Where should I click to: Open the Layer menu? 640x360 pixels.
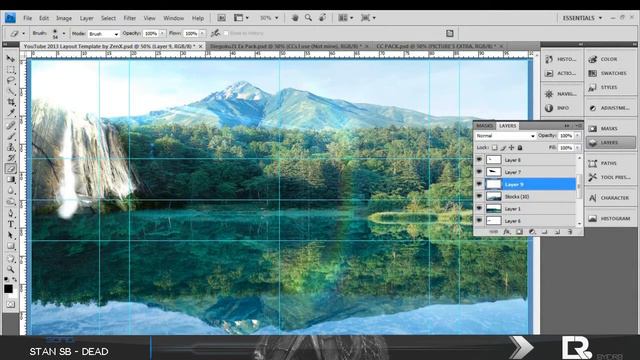point(86,18)
